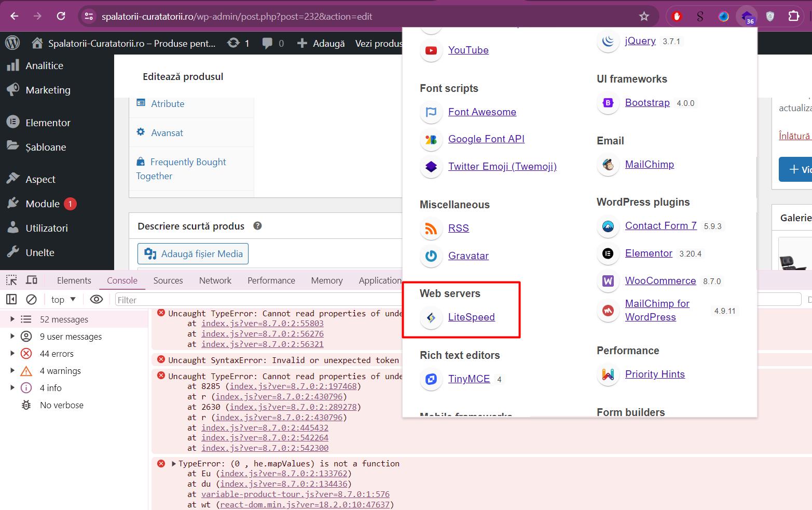Viewport: 812px width, 510px height.
Task: Expand the 44 errors group
Action: click(12, 354)
